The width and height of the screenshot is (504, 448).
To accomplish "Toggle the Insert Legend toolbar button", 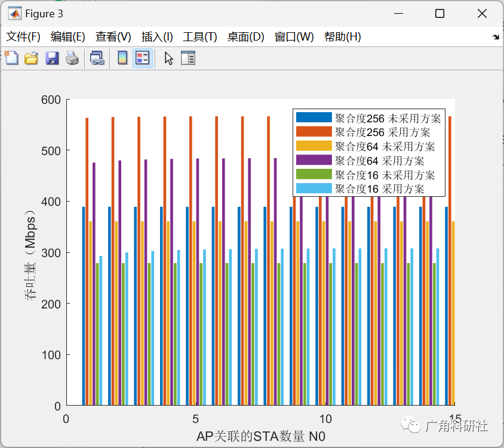I will point(142,58).
